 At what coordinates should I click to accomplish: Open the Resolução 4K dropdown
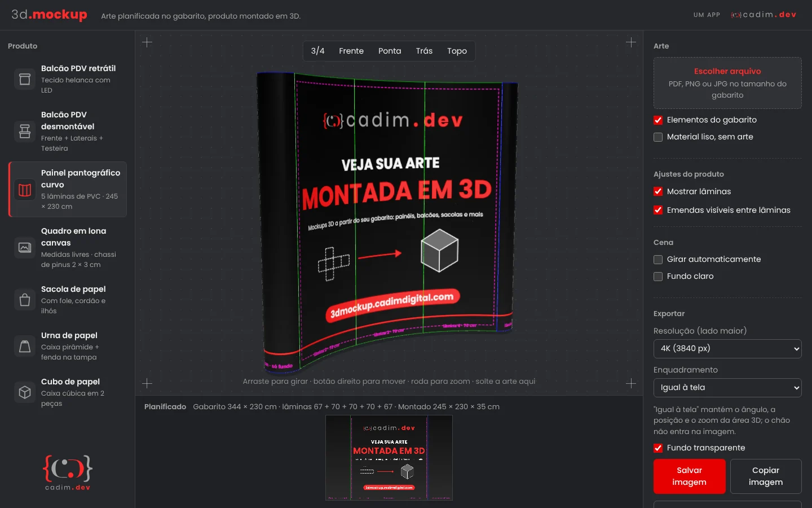(727, 349)
